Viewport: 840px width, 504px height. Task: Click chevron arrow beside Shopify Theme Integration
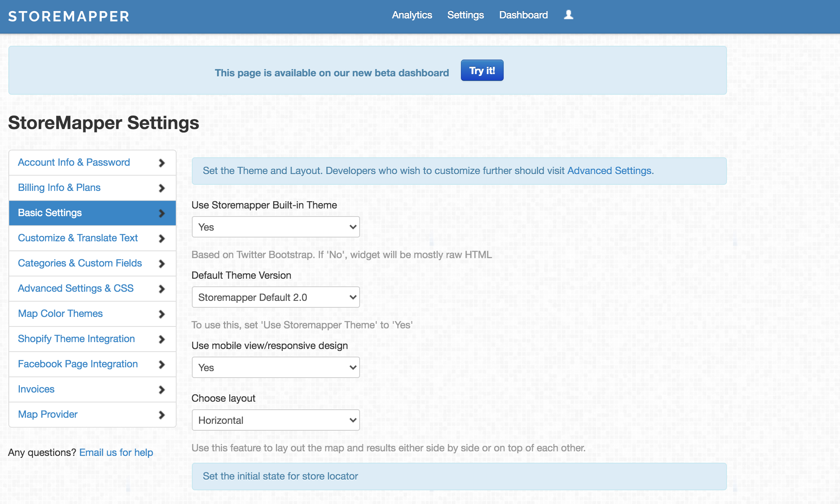tap(162, 339)
